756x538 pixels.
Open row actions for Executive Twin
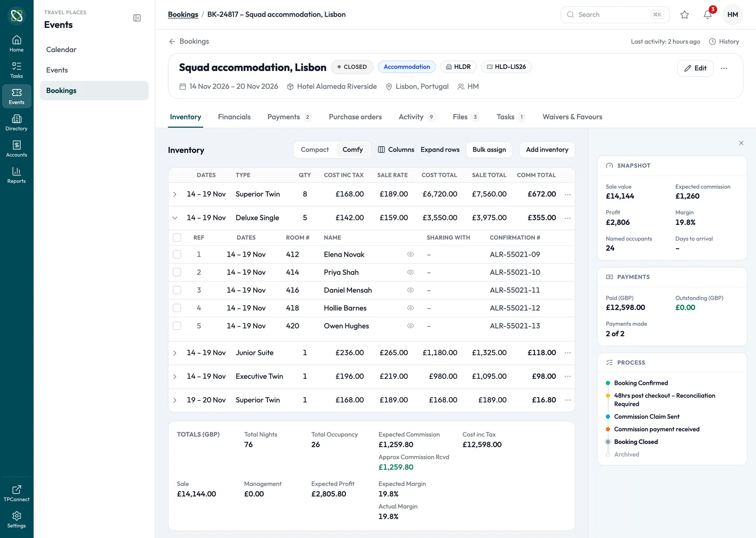[x=567, y=376]
